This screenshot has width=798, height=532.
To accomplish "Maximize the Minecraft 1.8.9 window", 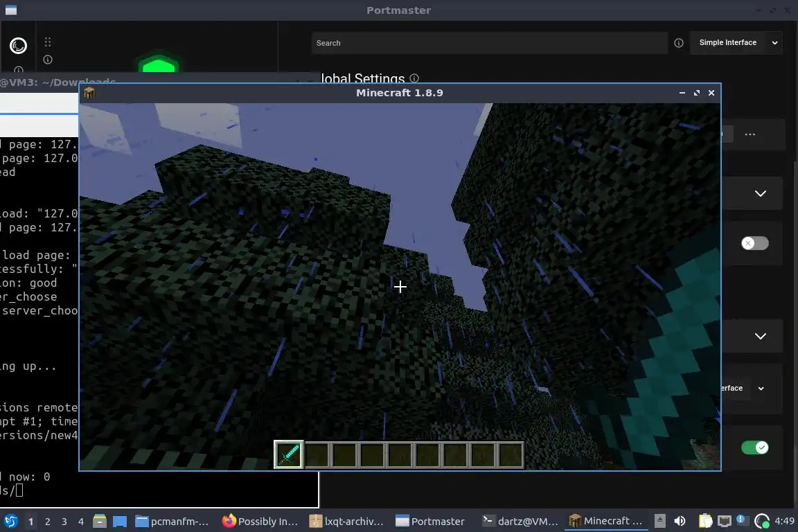I will [x=697, y=93].
